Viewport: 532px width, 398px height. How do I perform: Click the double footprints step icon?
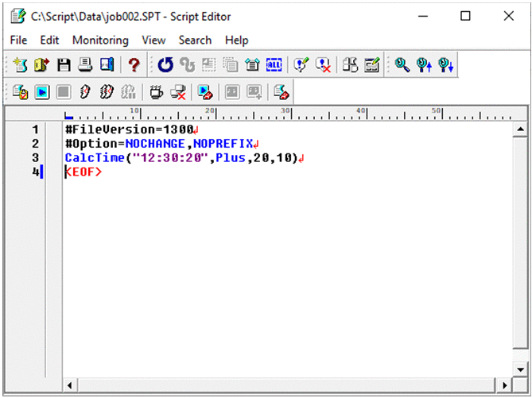click(x=107, y=92)
